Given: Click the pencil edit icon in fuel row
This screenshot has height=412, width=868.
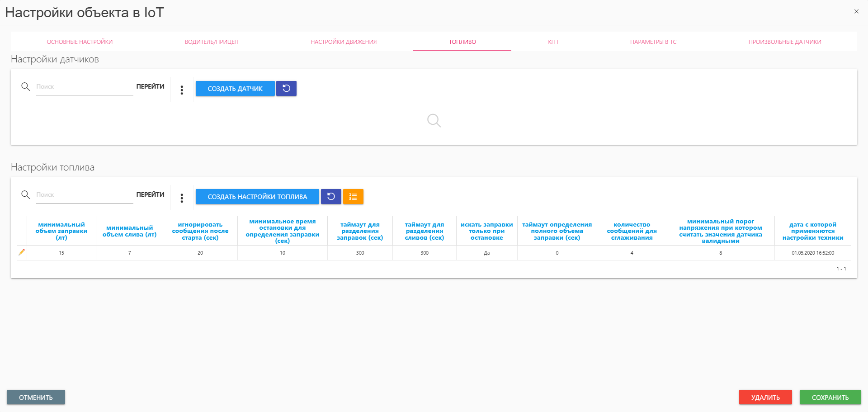Looking at the screenshot, I should coord(21,252).
